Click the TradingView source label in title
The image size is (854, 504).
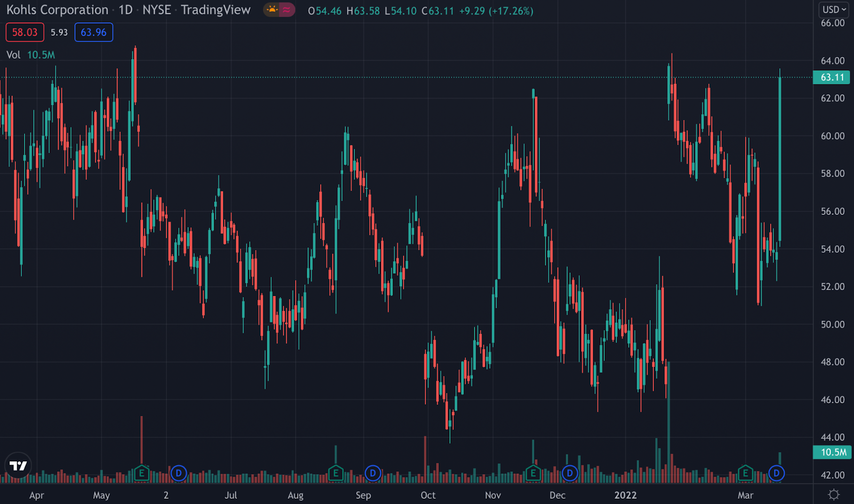coord(216,10)
